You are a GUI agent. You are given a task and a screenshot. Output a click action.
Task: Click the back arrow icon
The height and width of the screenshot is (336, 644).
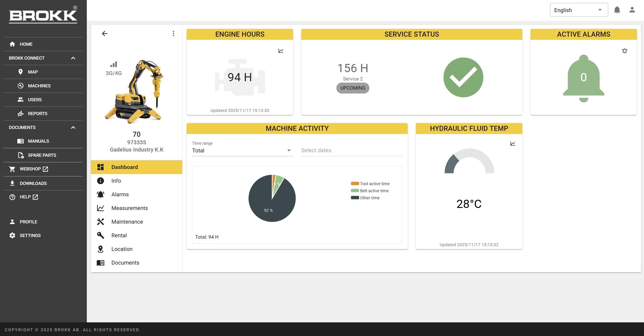105,33
